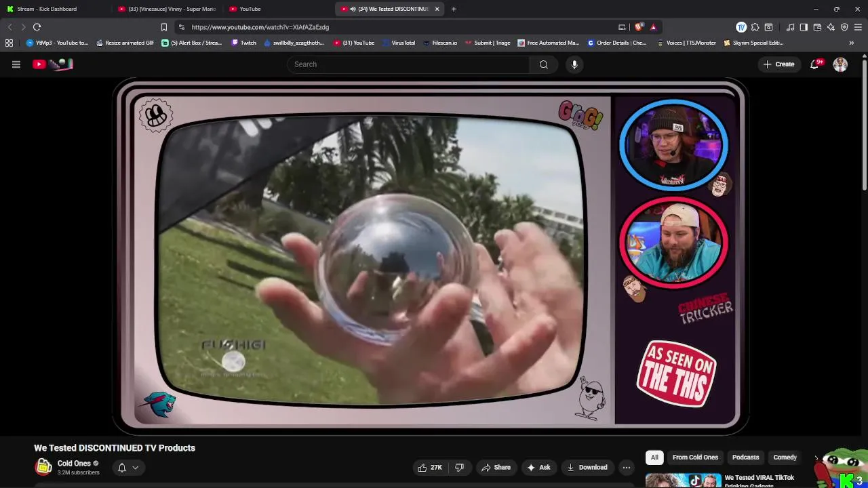Open install/cast icon in address bar

(x=622, y=27)
